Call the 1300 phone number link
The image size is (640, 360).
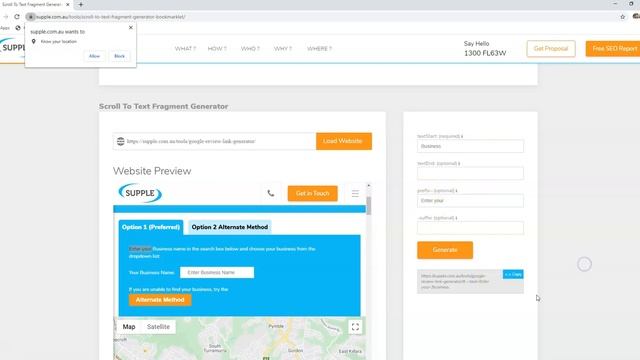point(485,53)
